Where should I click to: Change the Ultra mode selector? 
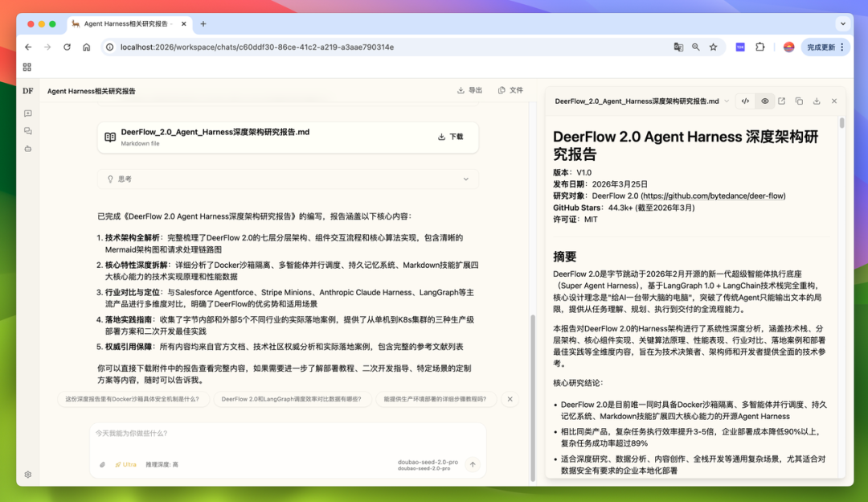[125, 464]
